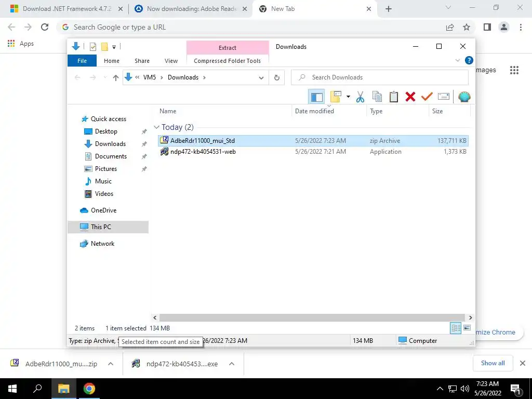532x399 pixels.
Task: Bookmark this tab with star icon
Action: click(x=467, y=27)
